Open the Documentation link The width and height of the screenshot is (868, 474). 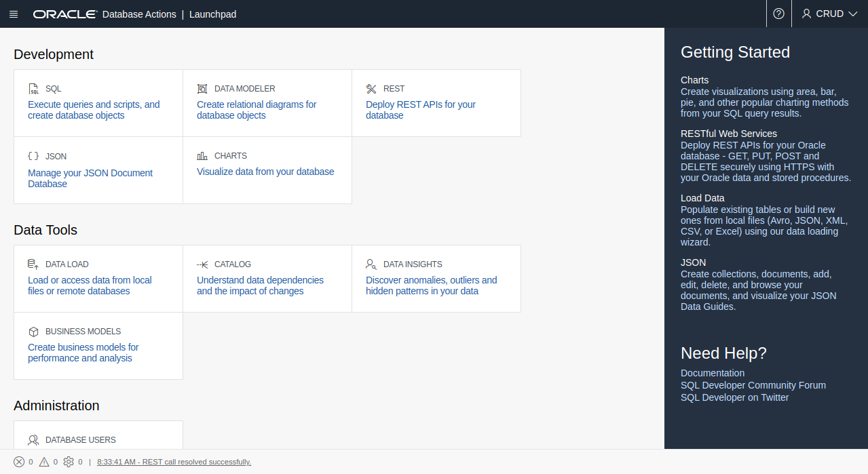pyautogui.click(x=712, y=373)
